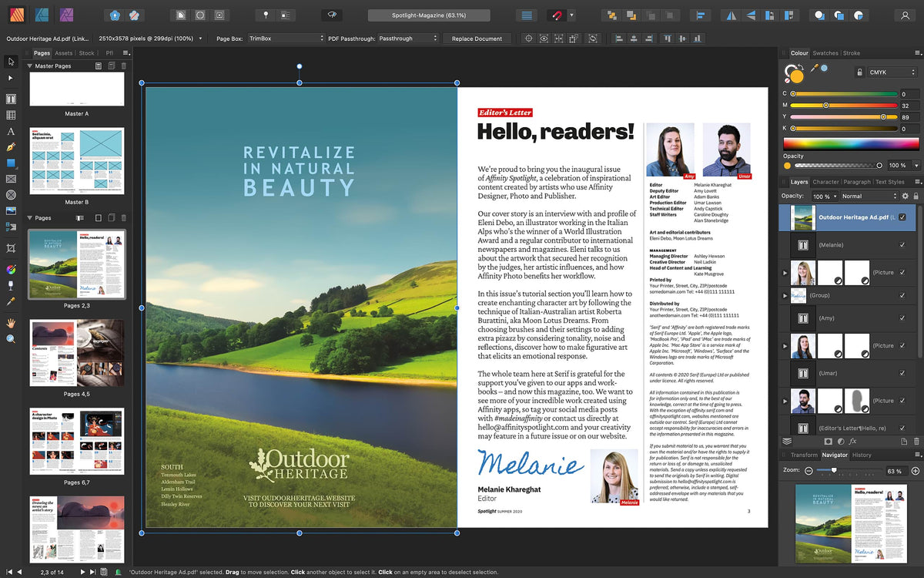Image resolution: width=924 pixels, height=578 pixels.
Task: Toggle visibility of the (Group) layer
Action: point(902,295)
